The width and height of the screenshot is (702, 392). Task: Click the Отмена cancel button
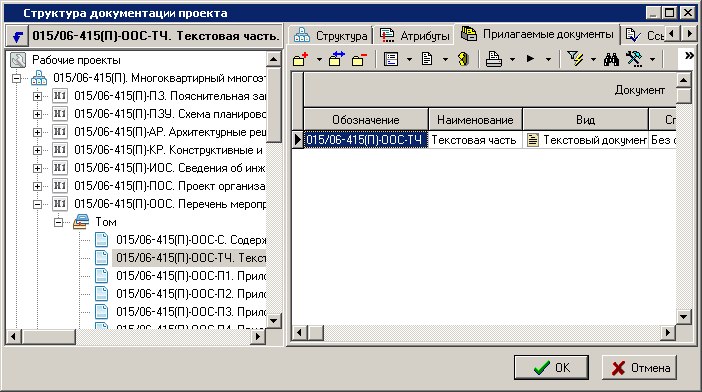pyautogui.click(x=639, y=367)
